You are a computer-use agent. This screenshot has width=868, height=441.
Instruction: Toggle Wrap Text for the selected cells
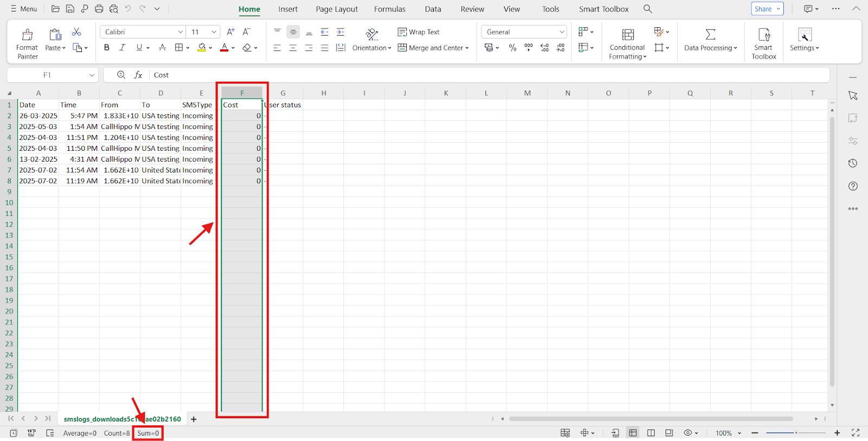(x=419, y=32)
